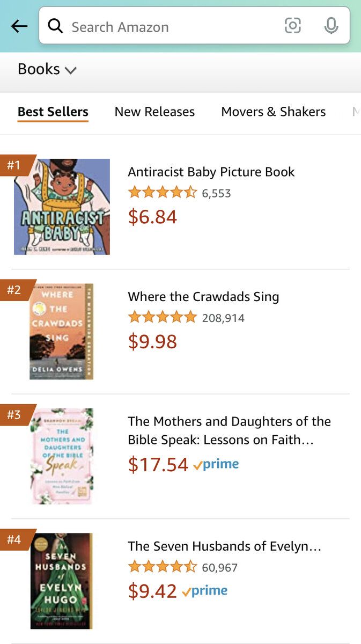Click inside the Search Amazon field
Image resolution: width=361 pixels, height=644 pixels.
tap(172, 27)
